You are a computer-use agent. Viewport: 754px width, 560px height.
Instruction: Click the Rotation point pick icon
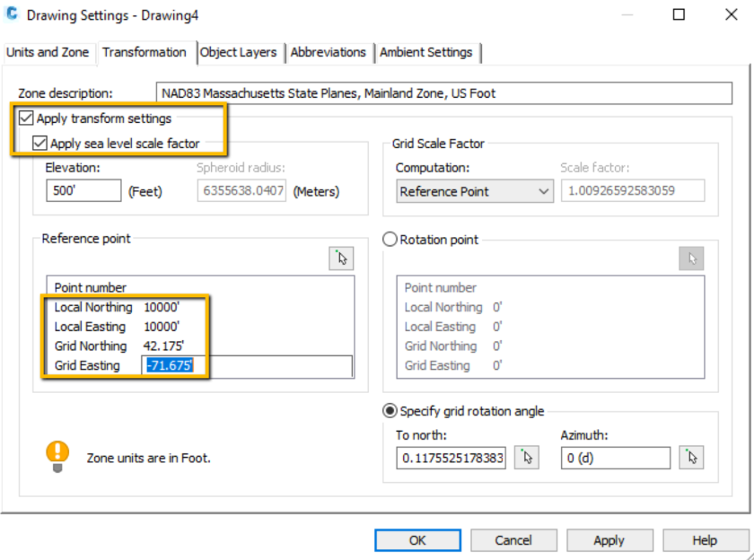pos(691,258)
